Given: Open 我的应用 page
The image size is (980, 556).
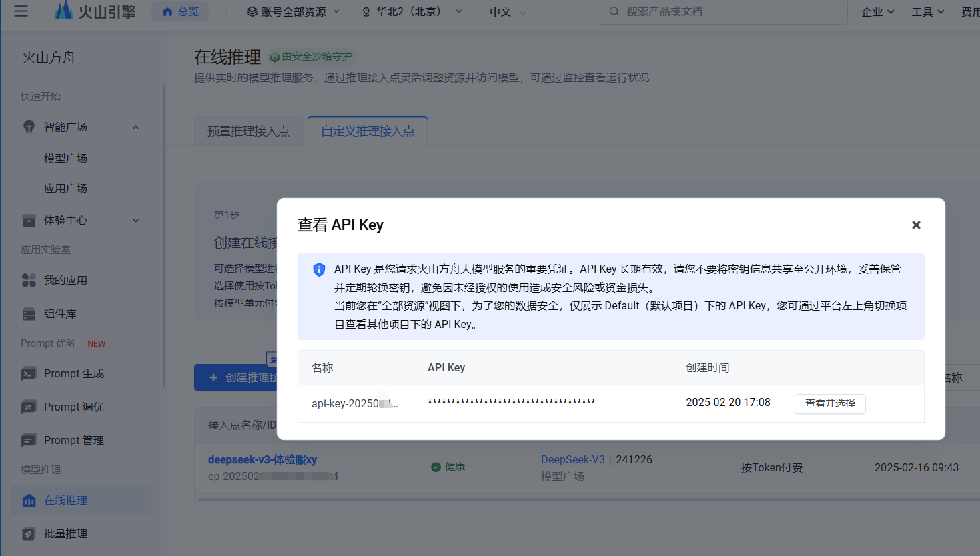Looking at the screenshot, I should pyautogui.click(x=65, y=280).
